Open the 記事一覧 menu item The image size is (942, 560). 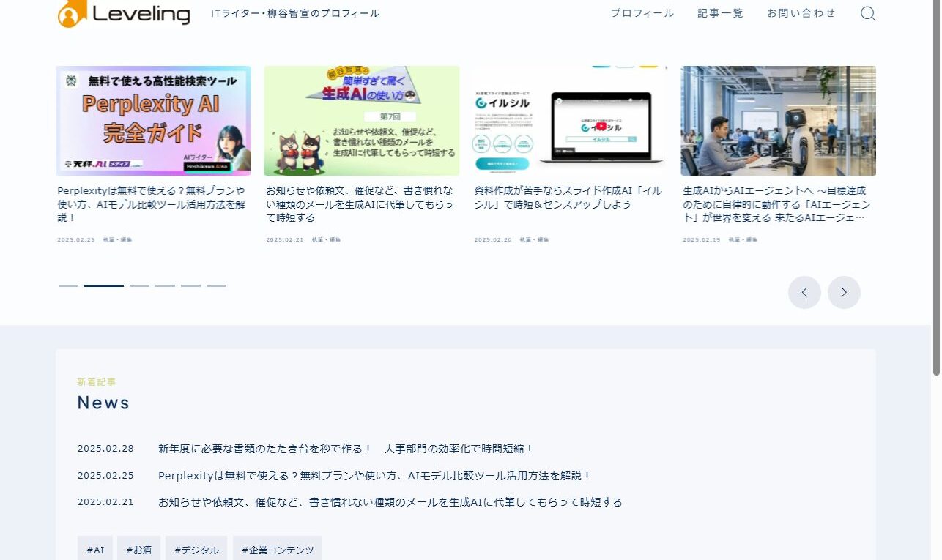[721, 13]
